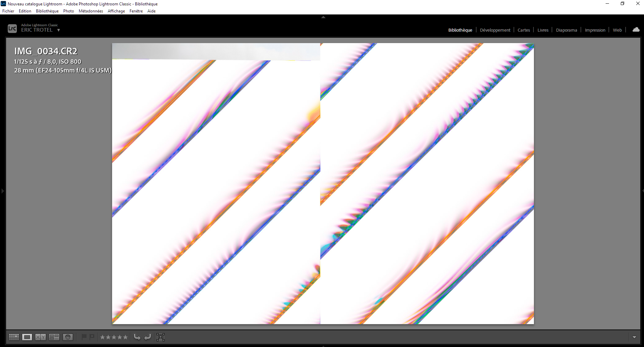Select the People view icon
This screenshot has width=644, height=347.
tap(68, 337)
